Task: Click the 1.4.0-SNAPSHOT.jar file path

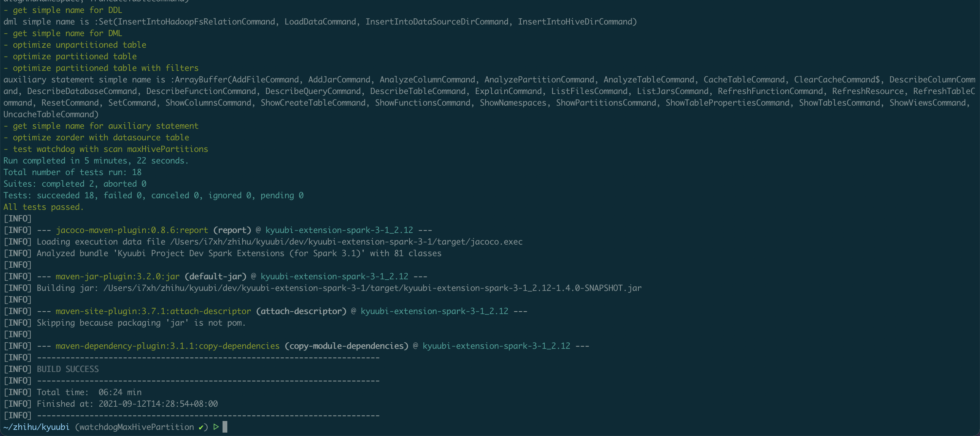Action: pyautogui.click(x=372, y=288)
